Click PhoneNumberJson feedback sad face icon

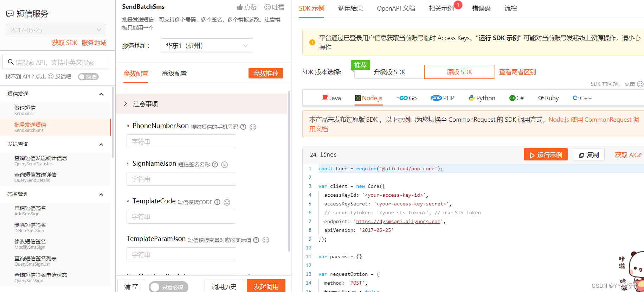(x=253, y=127)
